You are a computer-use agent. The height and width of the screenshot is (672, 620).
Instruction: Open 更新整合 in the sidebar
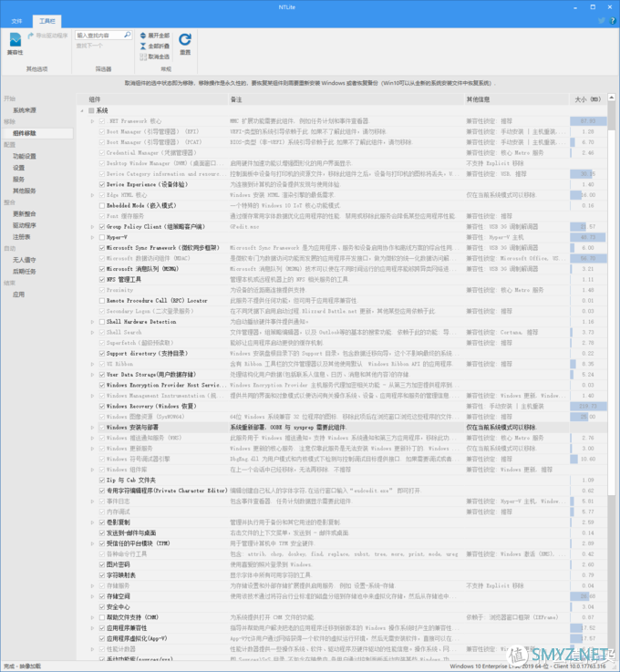[x=25, y=214]
